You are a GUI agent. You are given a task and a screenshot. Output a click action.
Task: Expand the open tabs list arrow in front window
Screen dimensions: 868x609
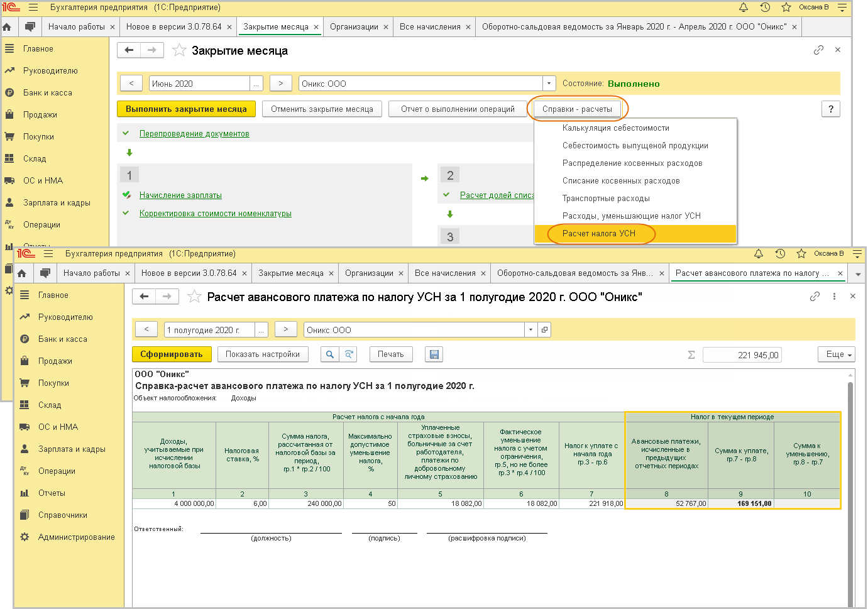[858, 274]
